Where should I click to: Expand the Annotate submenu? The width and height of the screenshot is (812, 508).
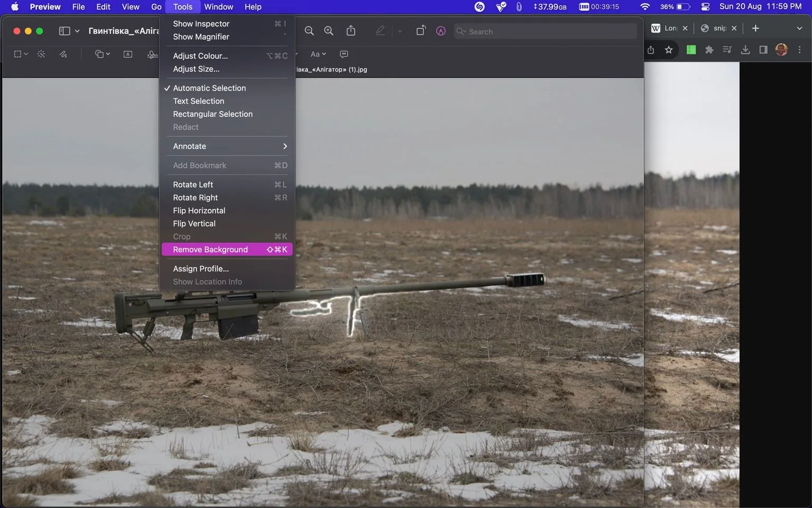pyautogui.click(x=227, y=146)
